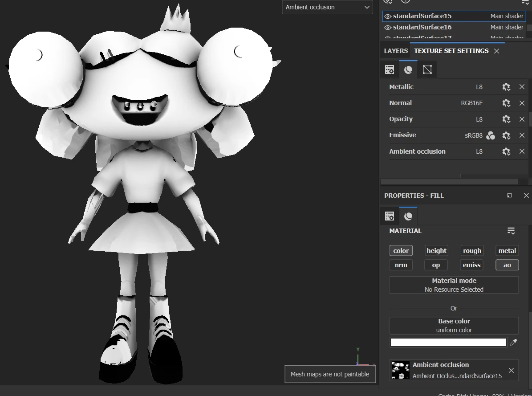Viewport: 532px width, 396px height.
Task: Toggle the emiss channel button
Action: coord(472,265)
